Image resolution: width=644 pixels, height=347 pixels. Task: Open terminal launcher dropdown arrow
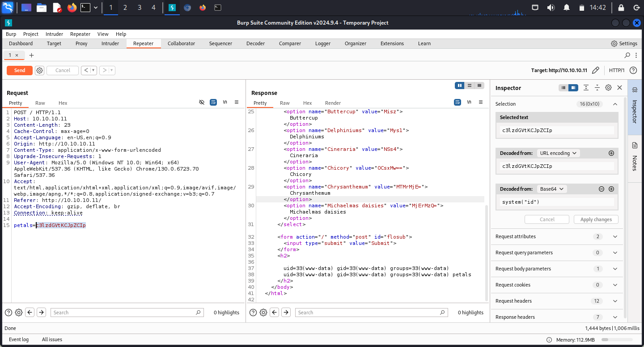(x=96, y=8)
